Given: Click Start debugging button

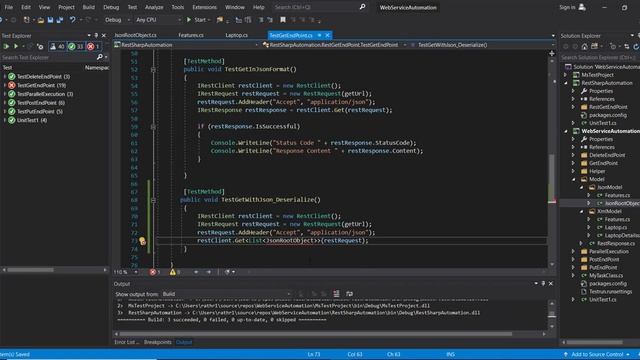Looking at the screenshot, I should pyautogui.click(x=196, y=20).
